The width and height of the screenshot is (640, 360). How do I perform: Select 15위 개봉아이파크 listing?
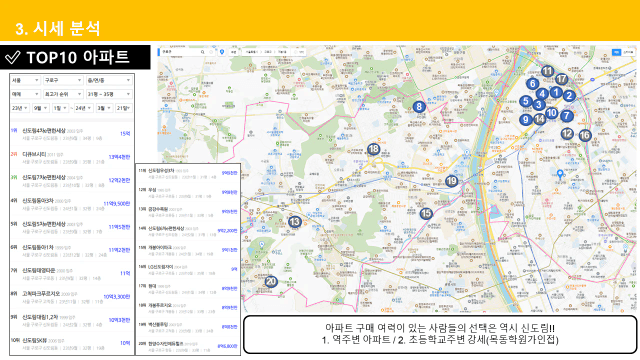188,251
